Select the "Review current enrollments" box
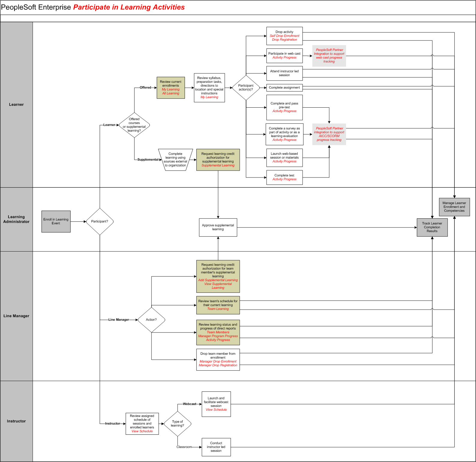 [171, 88]
